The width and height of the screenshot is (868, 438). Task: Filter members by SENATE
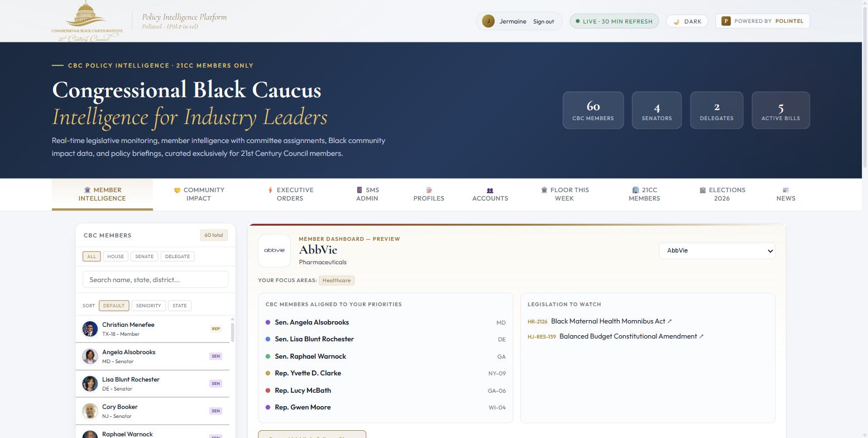pos(144,256)
